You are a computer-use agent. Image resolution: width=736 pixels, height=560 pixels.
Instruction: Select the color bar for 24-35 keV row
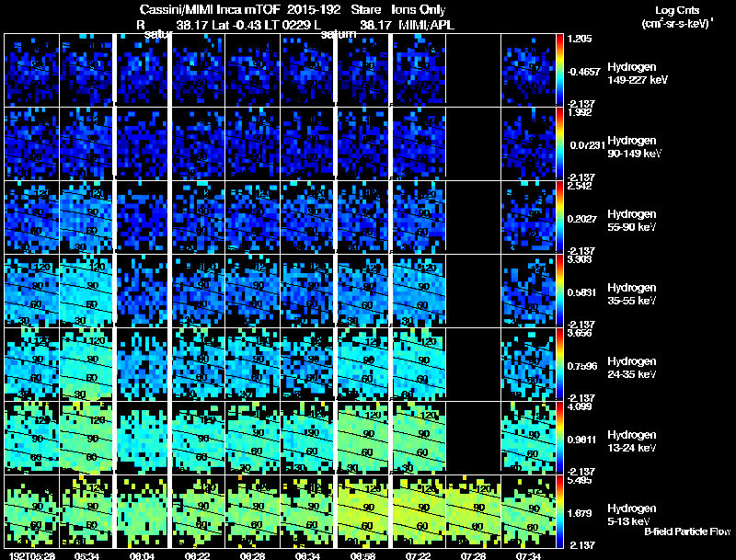[559, 365]
